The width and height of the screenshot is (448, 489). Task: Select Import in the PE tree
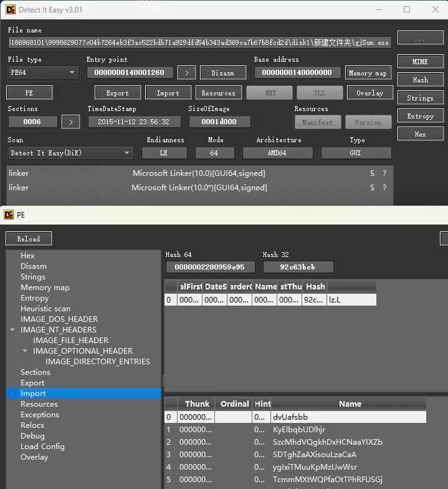tap(83, 393)
